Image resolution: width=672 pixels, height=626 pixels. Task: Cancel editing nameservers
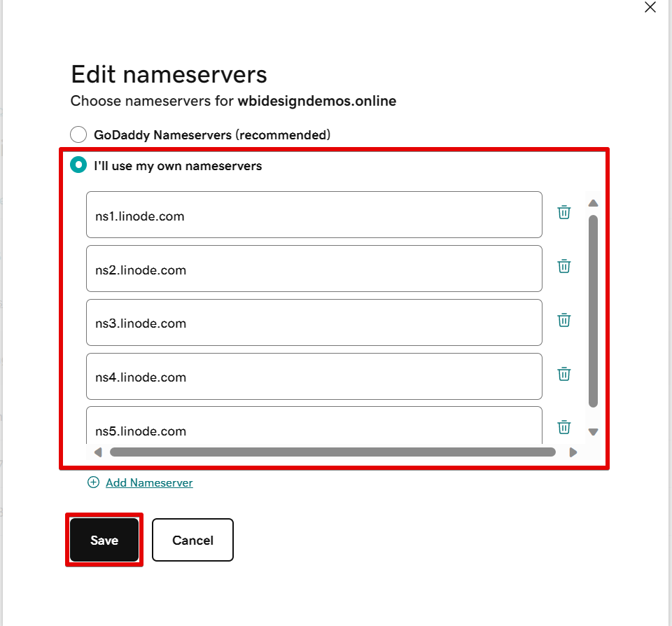193,540
